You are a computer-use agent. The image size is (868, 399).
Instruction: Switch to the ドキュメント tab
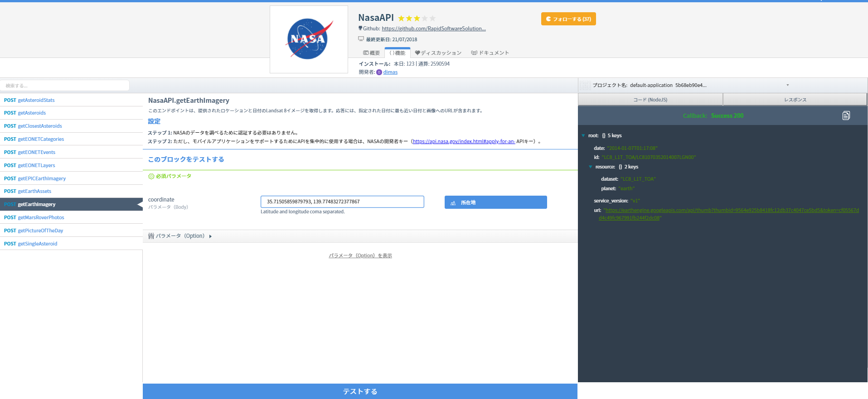point(490,53)
